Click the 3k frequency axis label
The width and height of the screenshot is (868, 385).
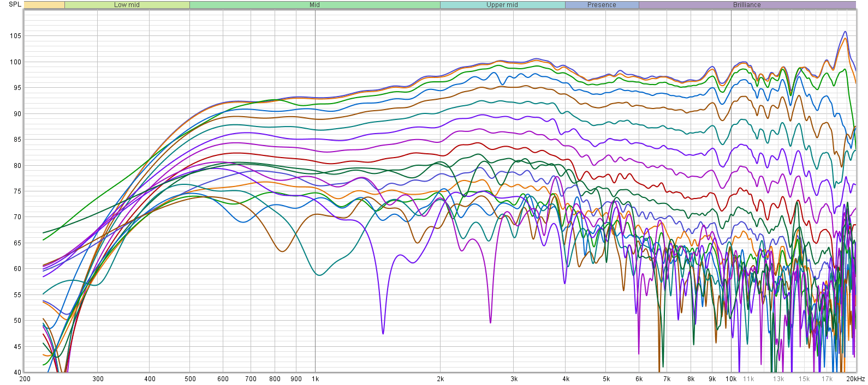tap(514, 379)
